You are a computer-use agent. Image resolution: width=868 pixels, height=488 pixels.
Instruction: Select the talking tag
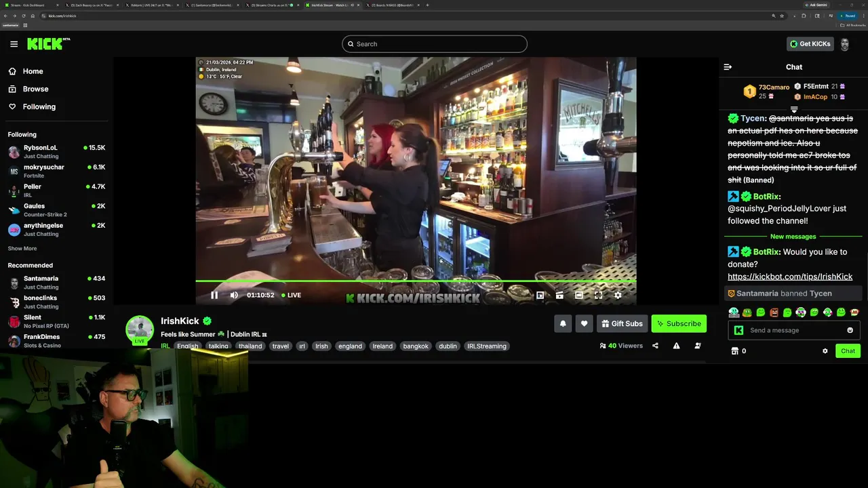click(218, 346)
